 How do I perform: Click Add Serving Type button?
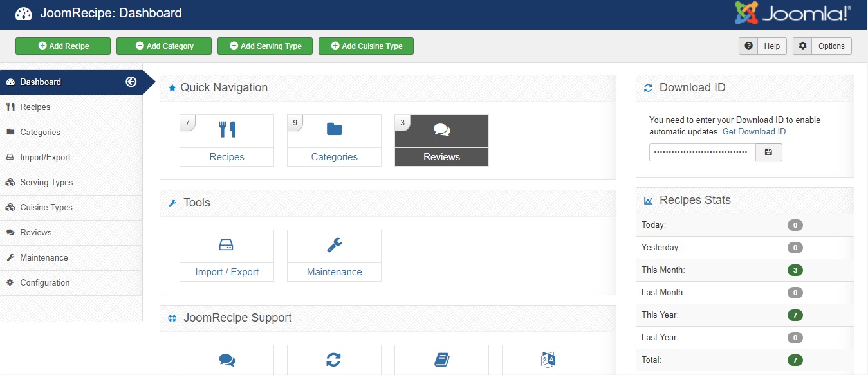point(265,46)
